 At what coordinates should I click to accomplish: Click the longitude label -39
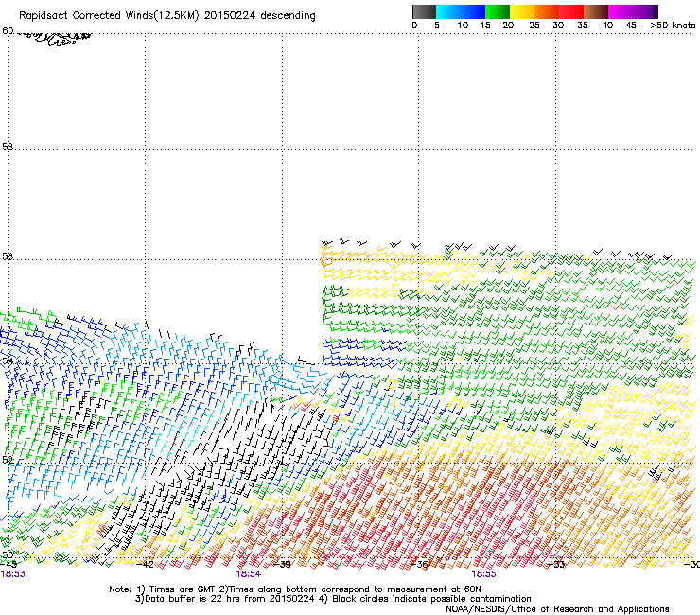282,565
